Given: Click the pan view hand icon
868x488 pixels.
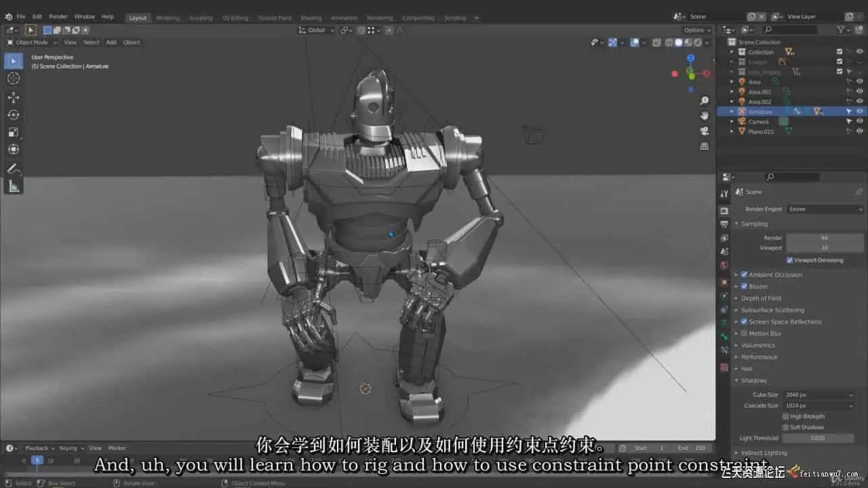Looking at the screenshot, I should pyautogui.click(x=705, y=116).
